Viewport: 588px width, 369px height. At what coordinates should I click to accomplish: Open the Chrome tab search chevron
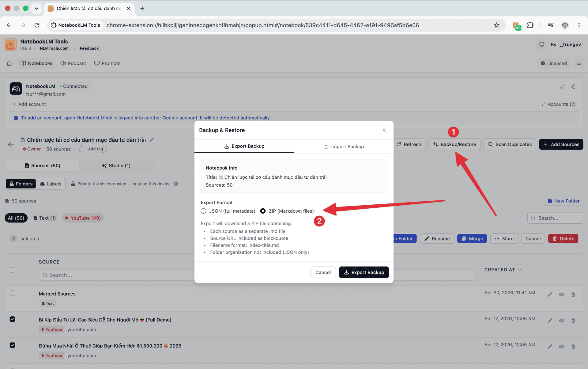pyautogui.click(x=36, y=8)
